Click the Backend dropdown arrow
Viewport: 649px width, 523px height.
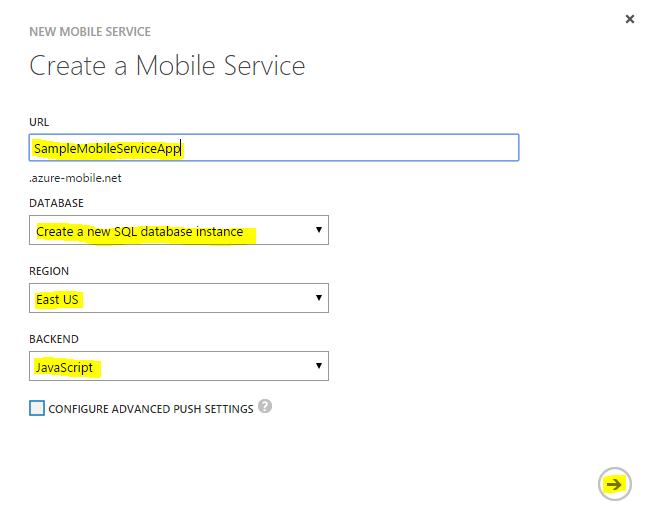[319, 367]
